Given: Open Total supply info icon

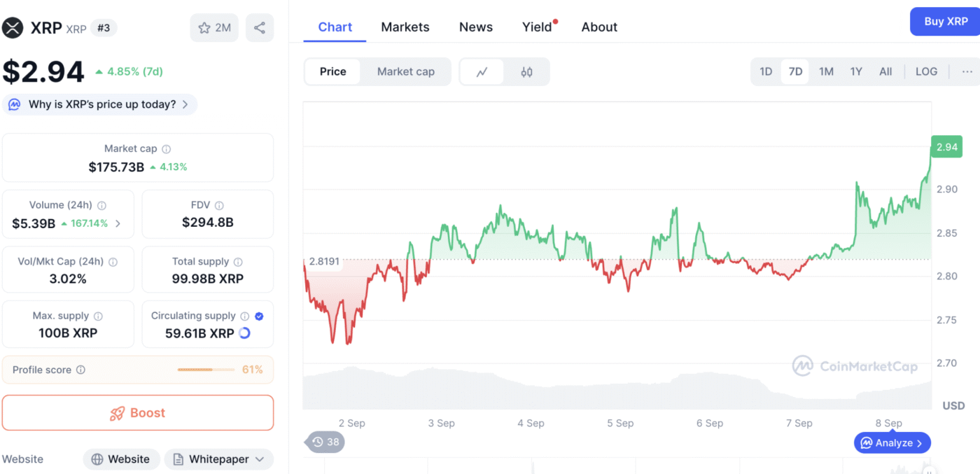Looking at the screenshot, I should click(x=238, y=262).
